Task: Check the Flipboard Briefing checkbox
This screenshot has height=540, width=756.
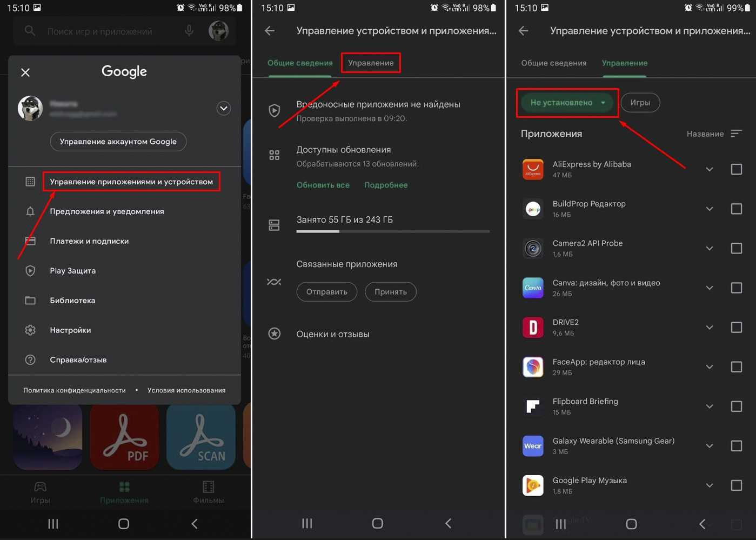Action: tap(737, 406)
